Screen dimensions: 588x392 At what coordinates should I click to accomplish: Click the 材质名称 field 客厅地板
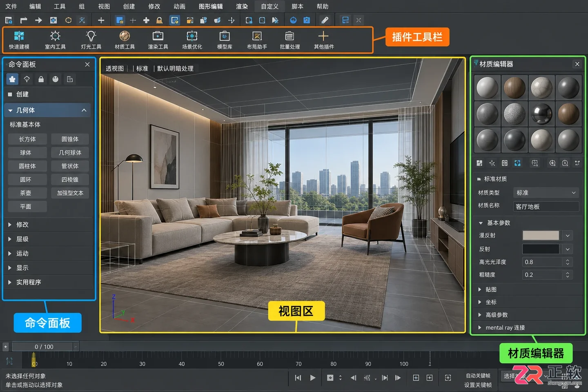(x=546, y=207)
